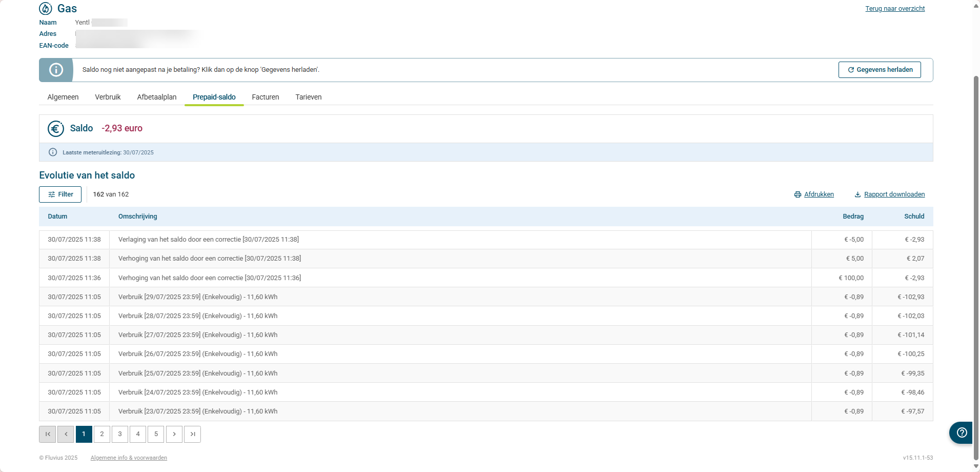Image resolution: width=980 pixels, height=472 pixels.
Task: Follow the Terug naar overzicht link
Action: (895, 9)
